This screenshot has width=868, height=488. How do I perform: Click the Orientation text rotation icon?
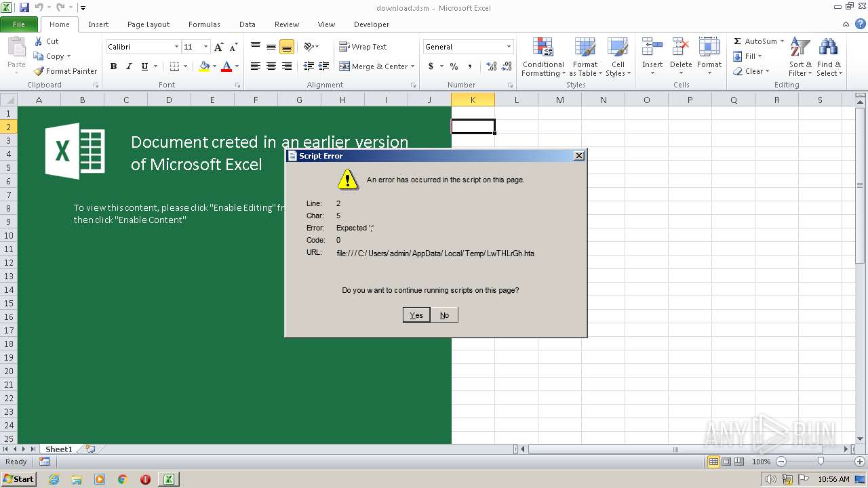pos(309,47)
